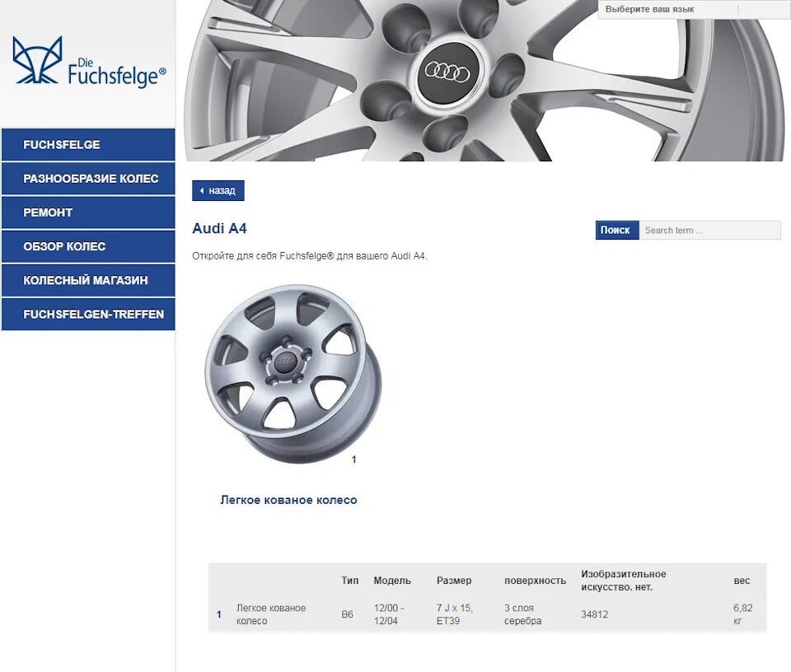Click the 7 J x 15, ET39 size cell
Viewport: 791px width, 672px height.
click(x=455, y=614)
